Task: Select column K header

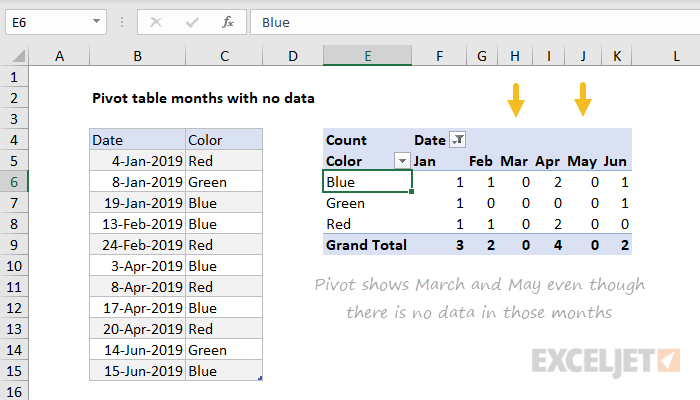Action: pyautogui.click(x=617, y=56)
